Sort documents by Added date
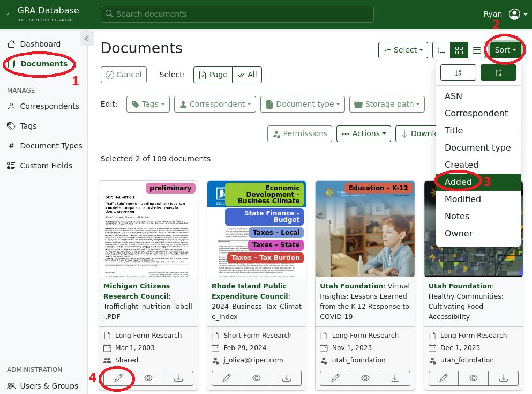532x394 pixels. (458, 182)
